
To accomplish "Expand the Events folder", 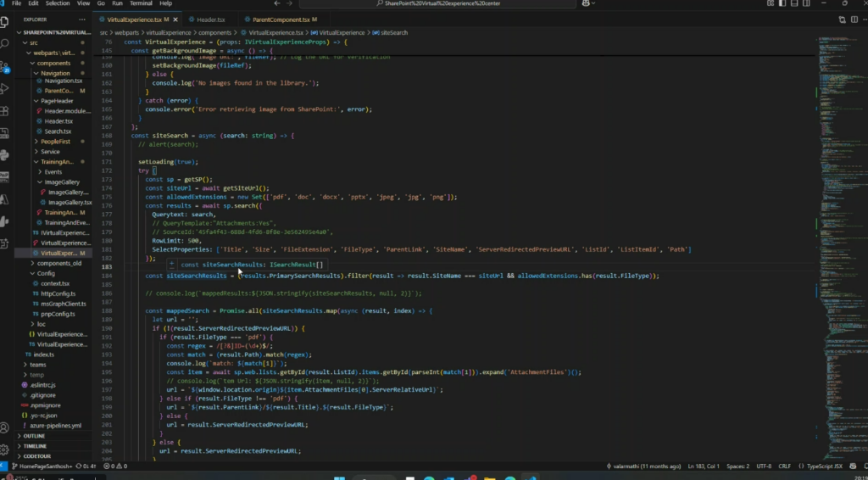I will point(53,171).
